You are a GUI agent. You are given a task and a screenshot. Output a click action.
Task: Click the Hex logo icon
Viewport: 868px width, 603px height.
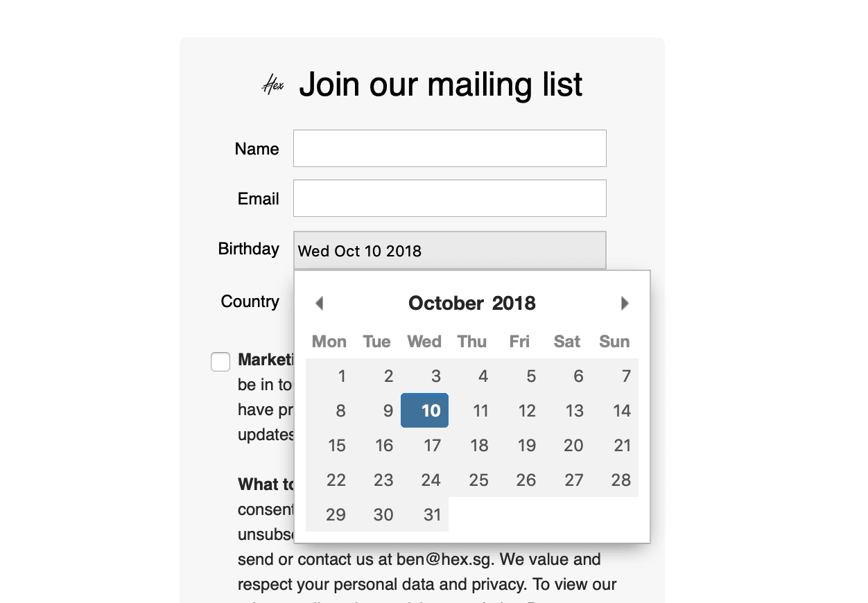point(272,85)
